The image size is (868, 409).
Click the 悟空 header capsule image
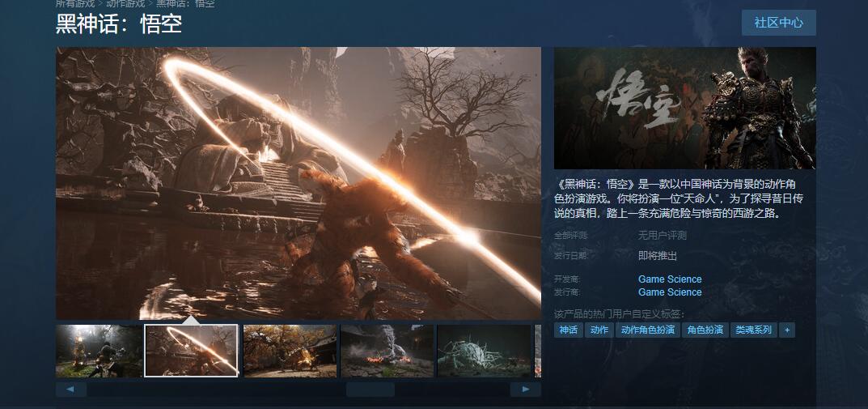click(684, 108)
